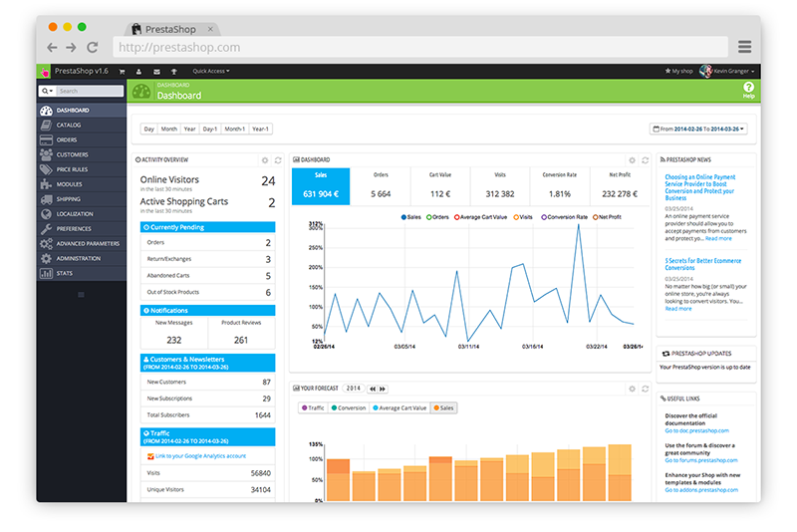Image resolution: width=797 pixels, height=532 pixels.
Task: Open the search type dropdown
Action: 47,91
